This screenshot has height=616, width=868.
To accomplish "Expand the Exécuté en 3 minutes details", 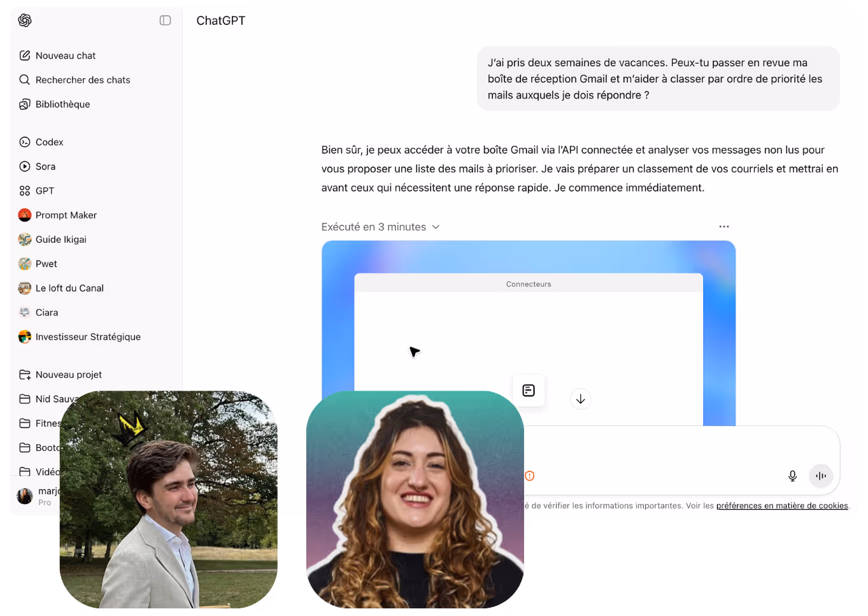I will click(x=381, y=227).
